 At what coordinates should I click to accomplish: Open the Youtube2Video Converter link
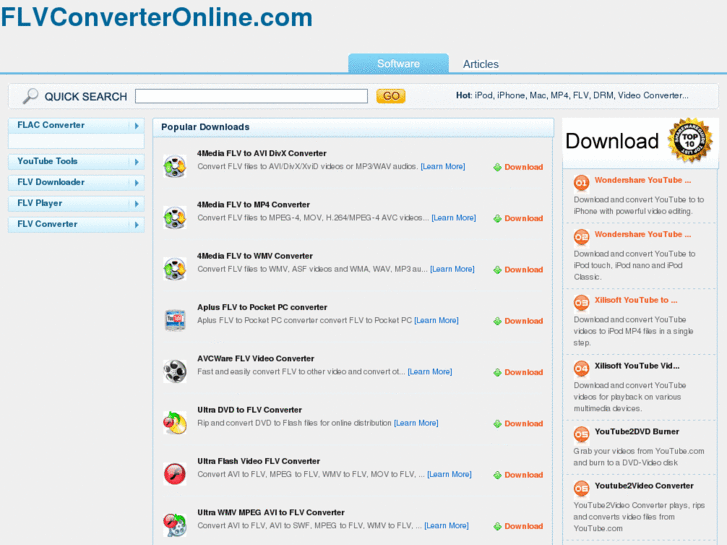pyautogui.click(x=644, y=486)
